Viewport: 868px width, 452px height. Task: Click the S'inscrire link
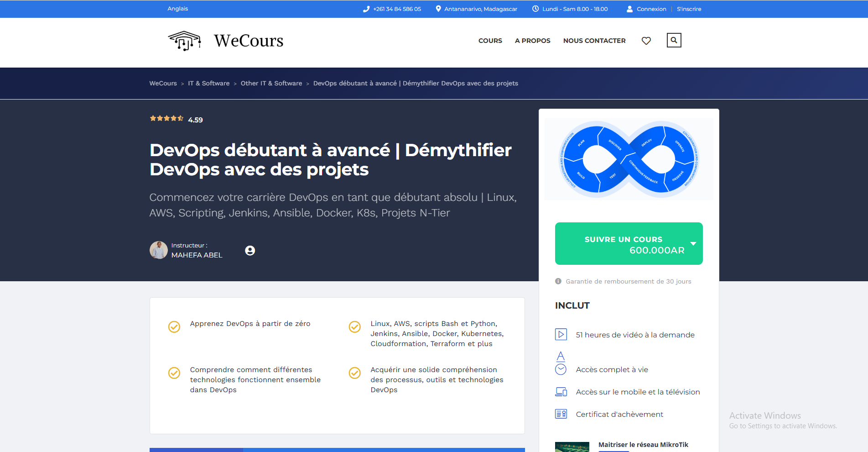point(689,9)
